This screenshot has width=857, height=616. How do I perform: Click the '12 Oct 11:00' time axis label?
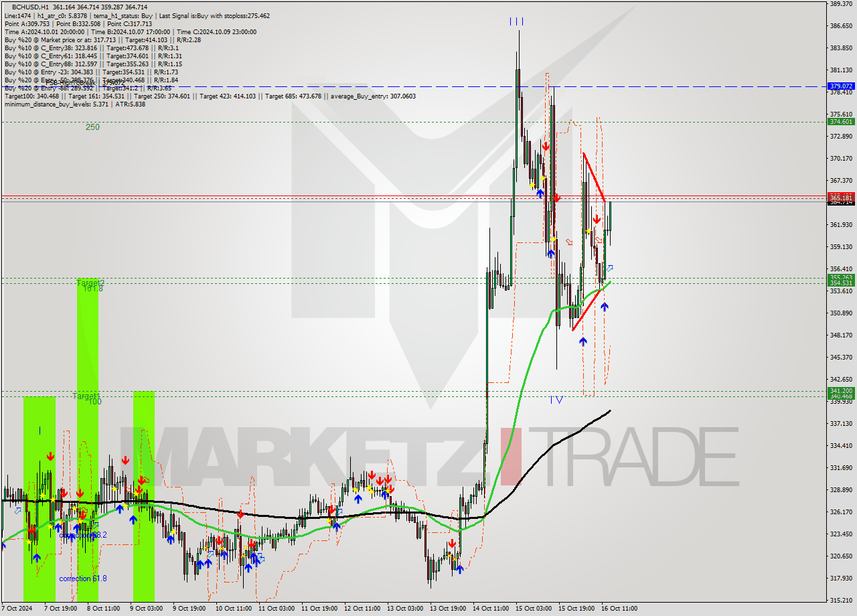(362, 609)
